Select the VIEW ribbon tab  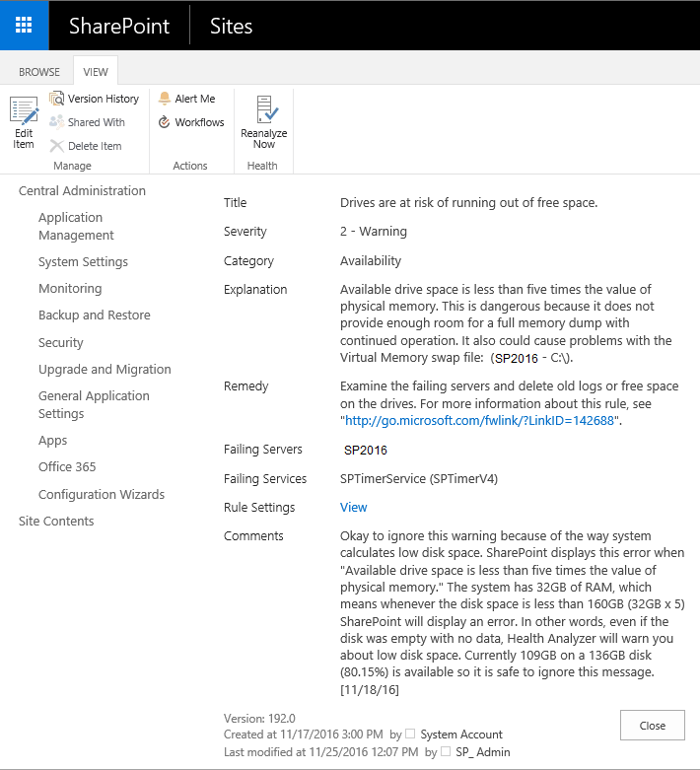[96, 72]
